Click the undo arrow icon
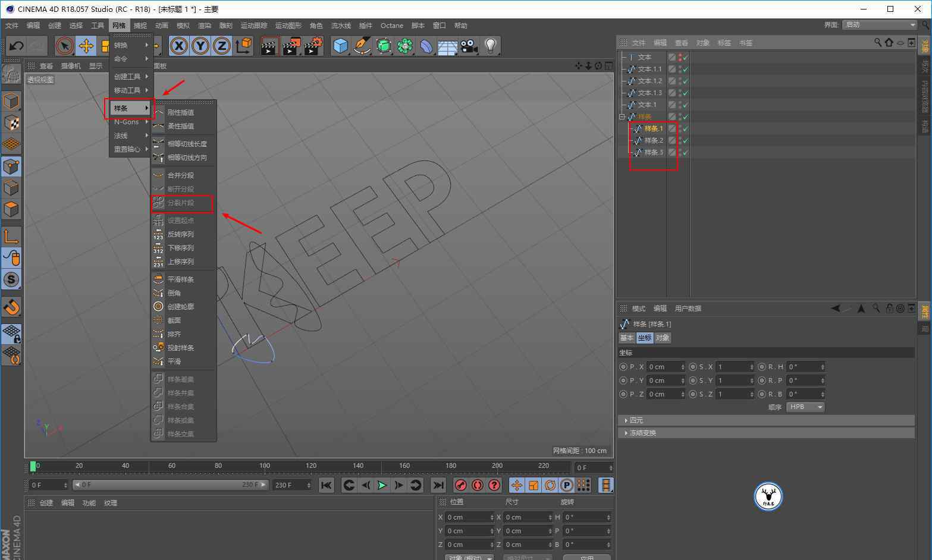The width and height of the screenshot is (932, 560). coord(17,46)
